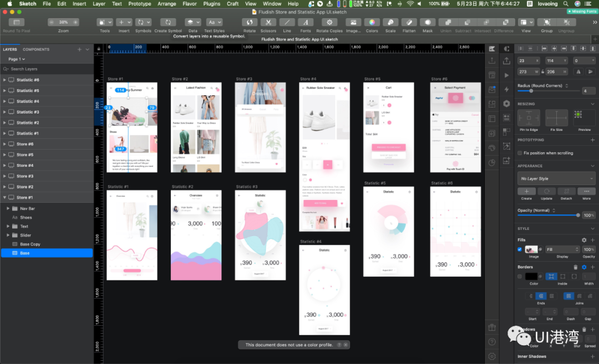
Task: Open the Arrange menu
Action: (167, 4)
